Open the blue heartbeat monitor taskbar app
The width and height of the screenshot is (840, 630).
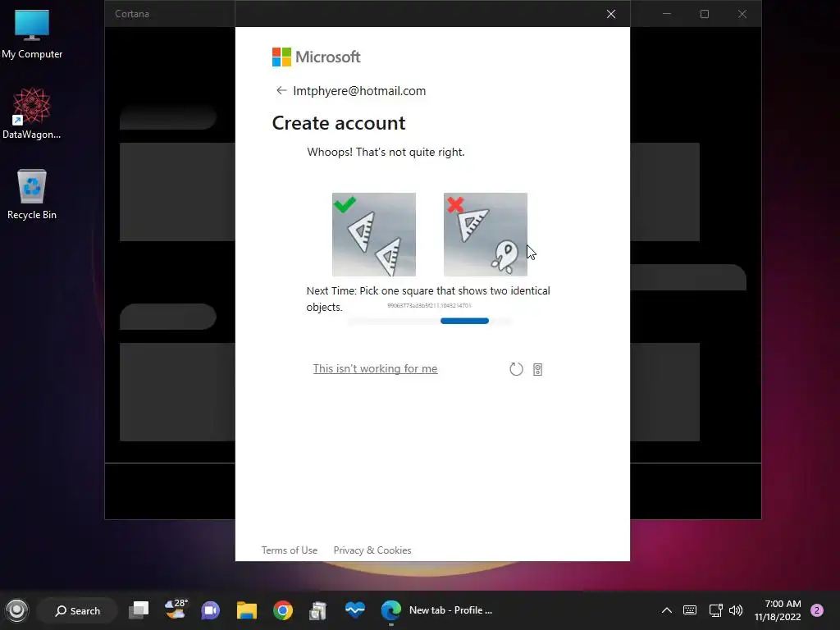coord(354,609)
